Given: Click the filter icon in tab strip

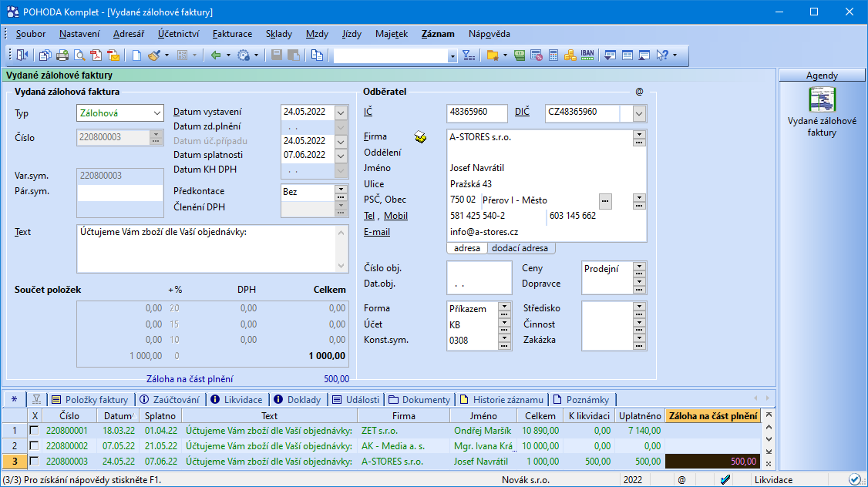Looking at the screenshot, I should click(36, 400).
